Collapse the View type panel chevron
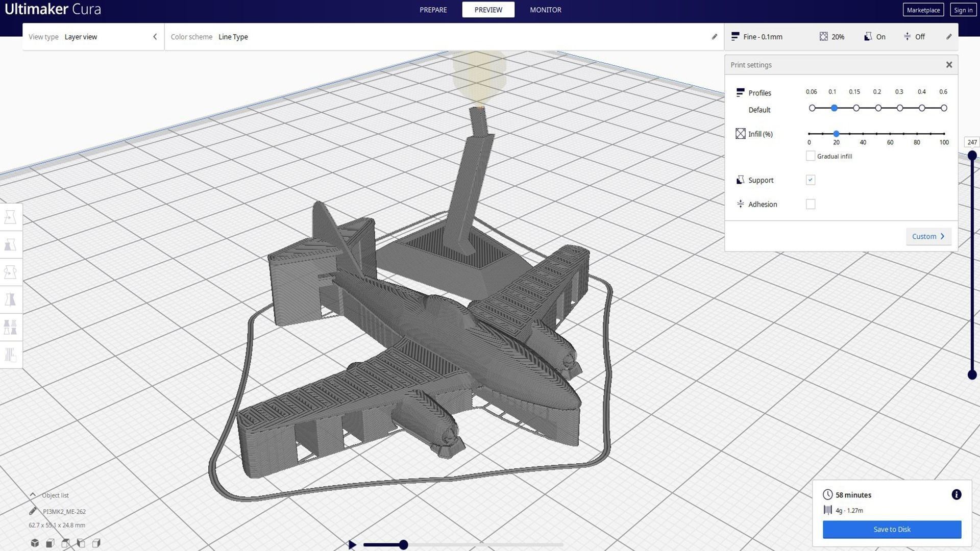Image resolution: width=980 pixels, height=551 pixels. 155,37
